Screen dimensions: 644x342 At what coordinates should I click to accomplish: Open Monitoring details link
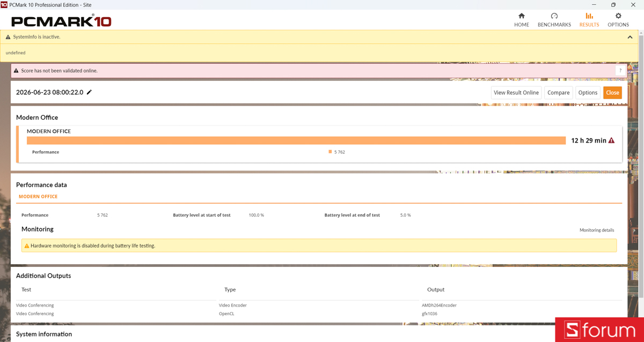(x=597, y=230)
